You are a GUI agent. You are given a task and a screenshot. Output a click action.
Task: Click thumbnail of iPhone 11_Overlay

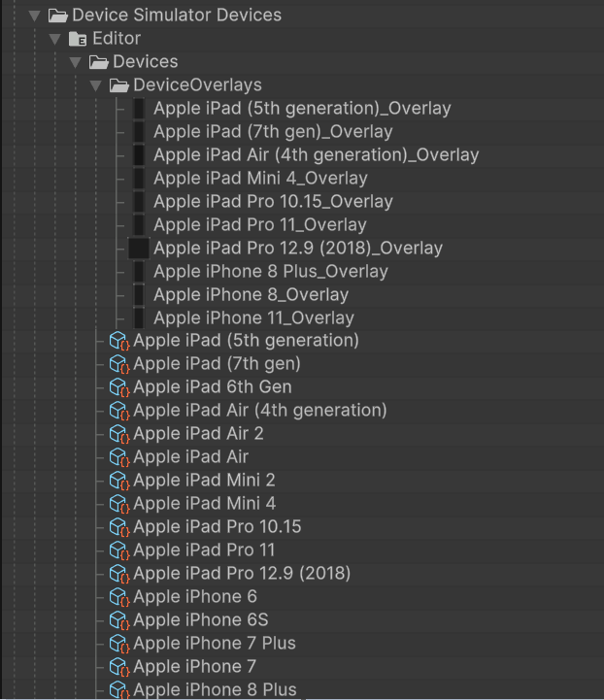coord(139,317)
